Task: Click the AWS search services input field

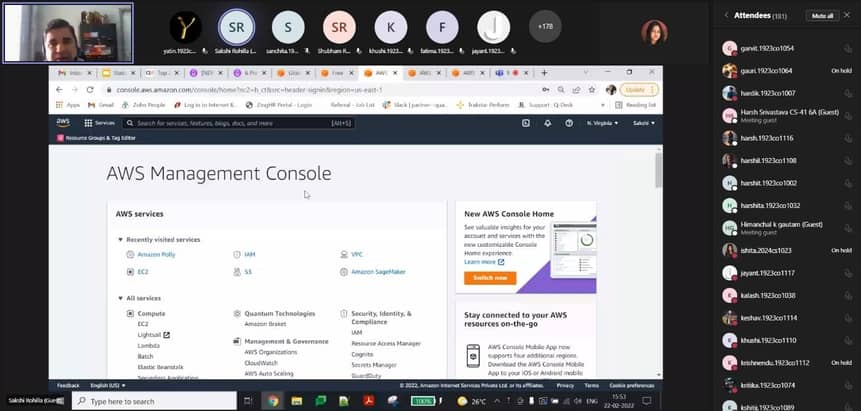Action: click(240, 123)
